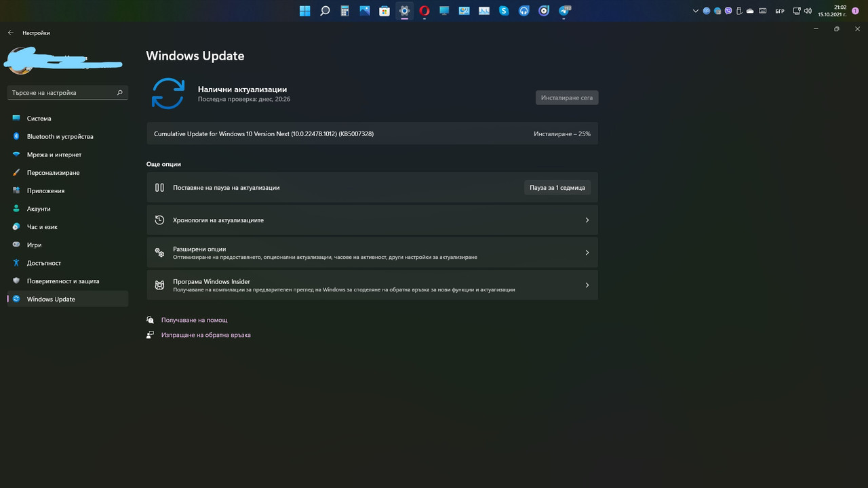This screenshot has height=488, width=868.
Task: Open Telegram from the taskbar
Action: (x=564, y=11)
